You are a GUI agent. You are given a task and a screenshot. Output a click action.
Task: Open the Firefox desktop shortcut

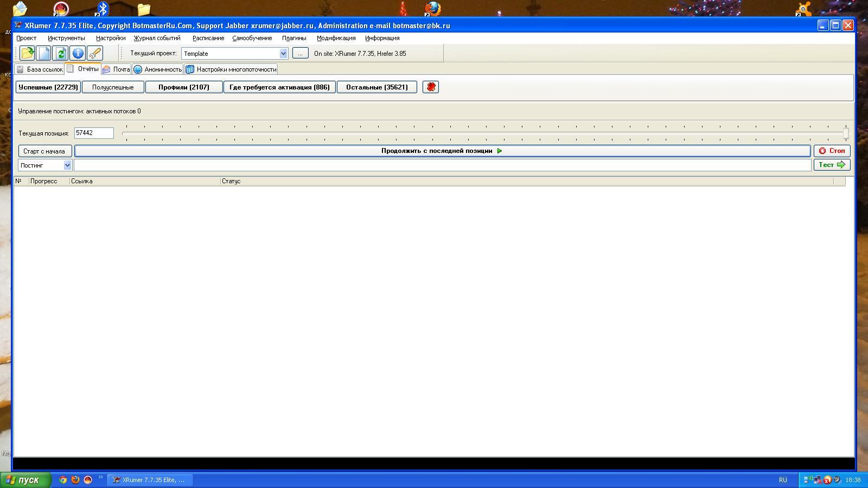coord(432,9)
